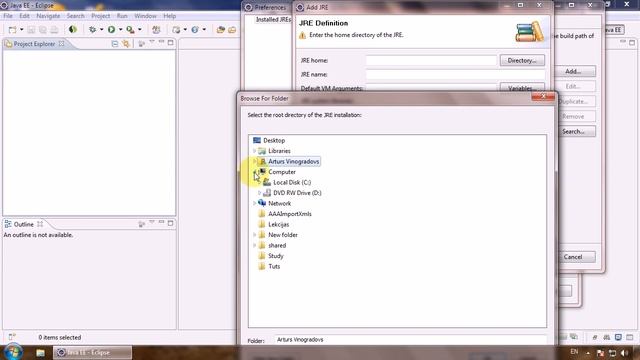Click the Folder path text field

click(x=411, y=340)
